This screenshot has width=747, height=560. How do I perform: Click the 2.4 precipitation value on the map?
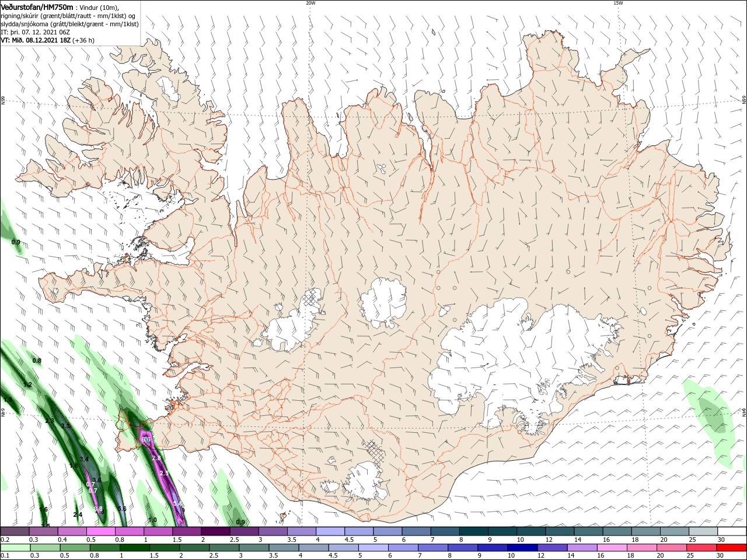[78, 514]
